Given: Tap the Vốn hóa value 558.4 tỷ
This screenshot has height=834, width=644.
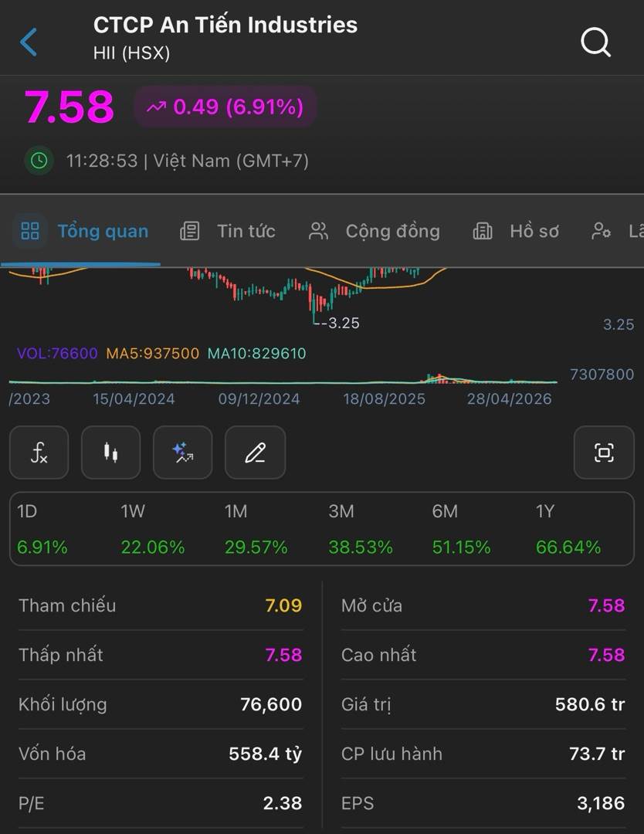Looking at the screenshot, I should (266, 754).
